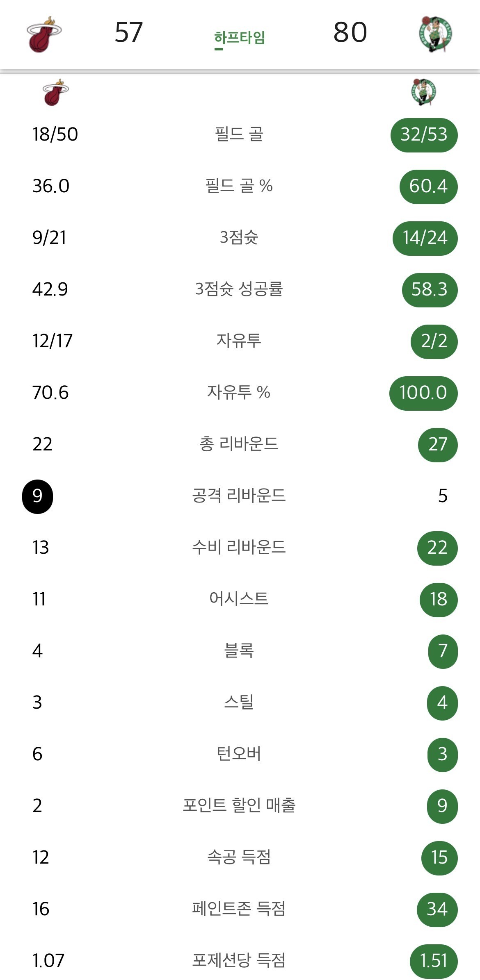This screenshot has width=480, height=980.
Task: Tap the green 60.4 field goal percent badge
Action: point(428,186)
